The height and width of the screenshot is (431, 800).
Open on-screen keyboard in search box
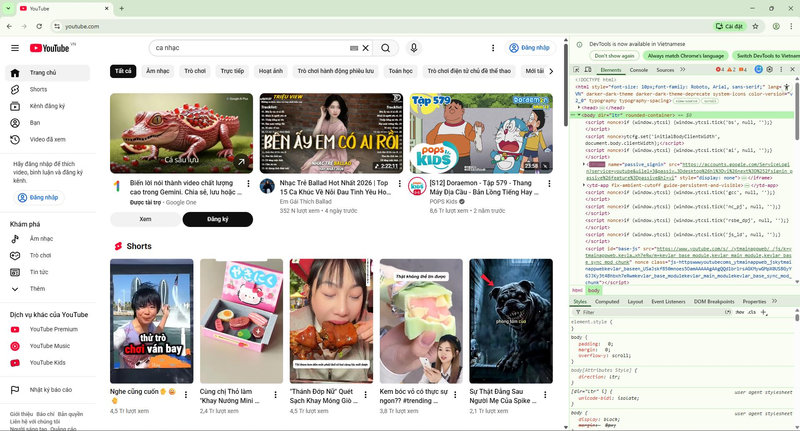click(x=354, y=48)
